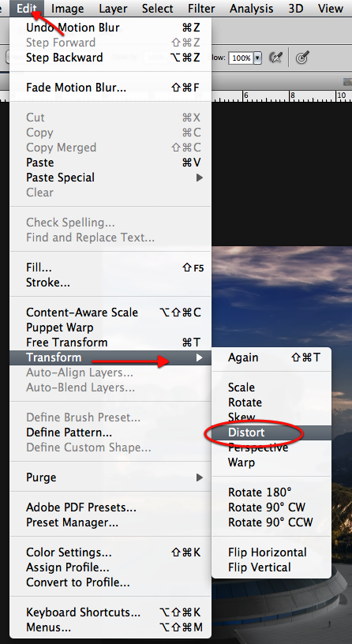Click the tablet pressure target icon

point(302,58)
